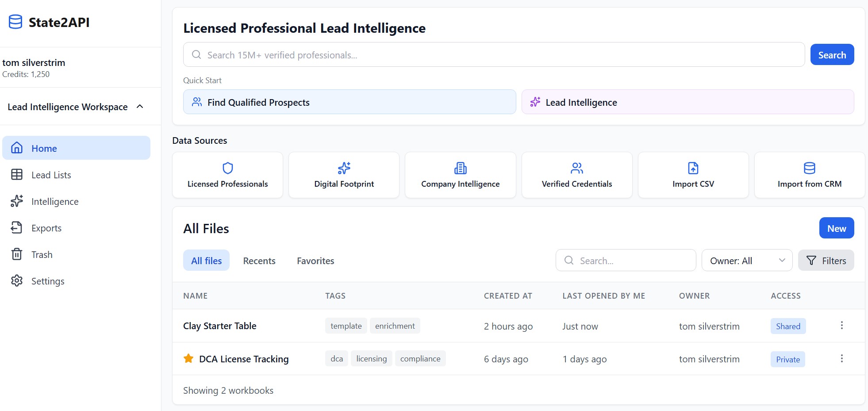Switch to the Recents tab
868x411 pixels.
pyautogui.click(x=259, y=261)
